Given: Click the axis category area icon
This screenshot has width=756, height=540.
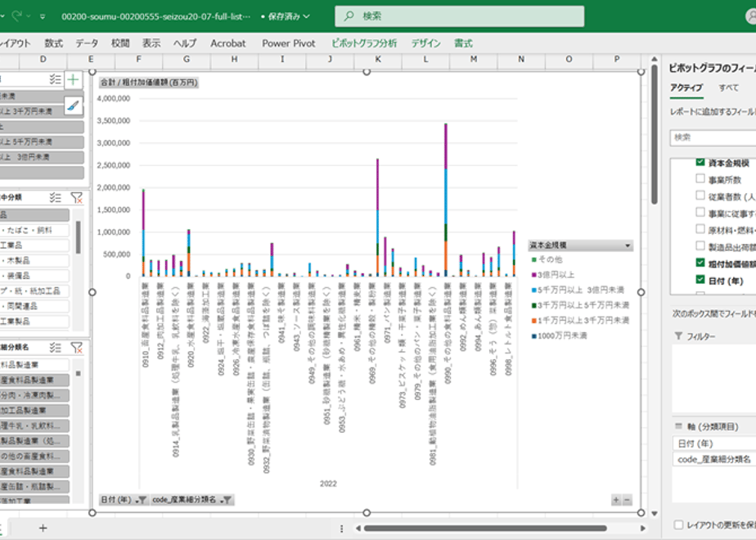Looking at the screenshot, I should (x=678, y=426).
